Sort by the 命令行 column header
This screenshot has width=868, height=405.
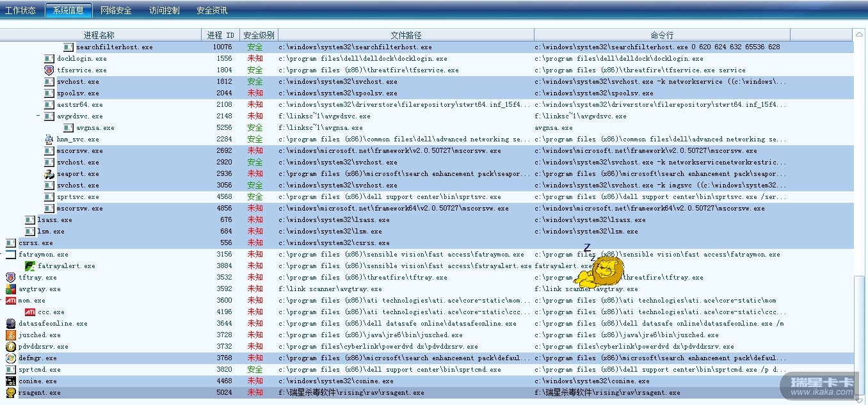point(662,35)
